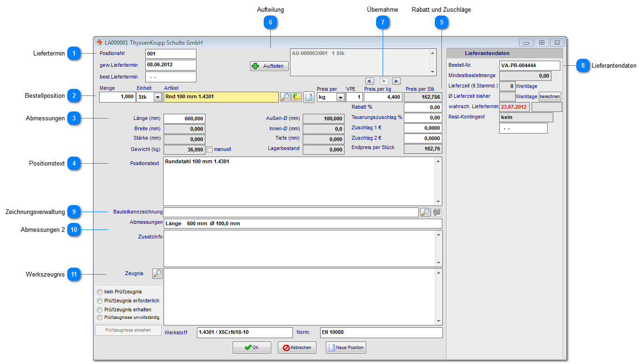Open the Einheit dropdown showing Stk
Image resolution: width=644 pixels, height=364 pixels.
point(157,97)
